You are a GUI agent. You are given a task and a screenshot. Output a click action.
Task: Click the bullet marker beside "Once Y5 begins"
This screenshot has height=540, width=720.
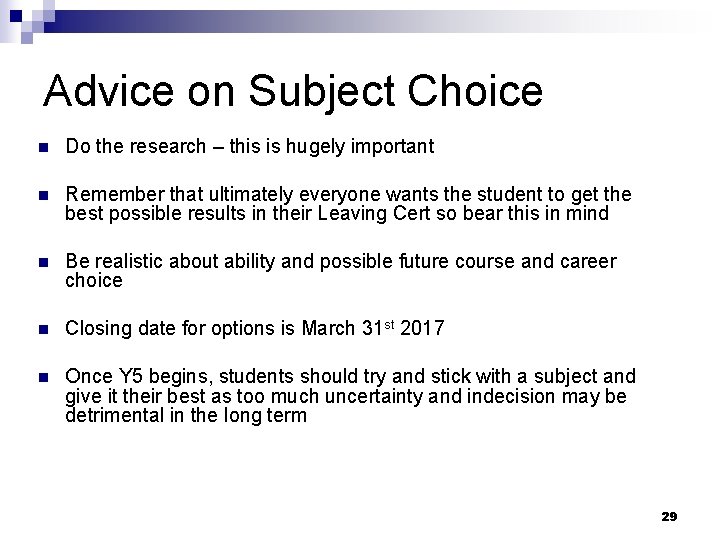click(x=41, y=378)
